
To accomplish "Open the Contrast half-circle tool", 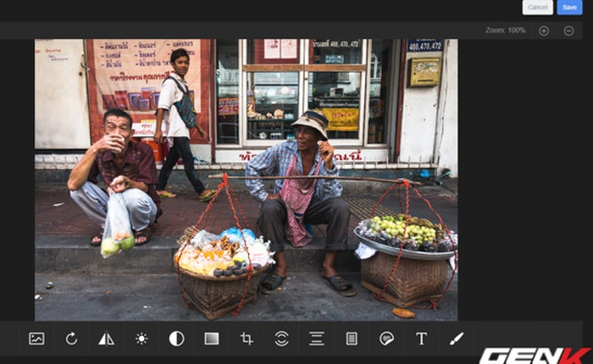I will pos(176,339).
